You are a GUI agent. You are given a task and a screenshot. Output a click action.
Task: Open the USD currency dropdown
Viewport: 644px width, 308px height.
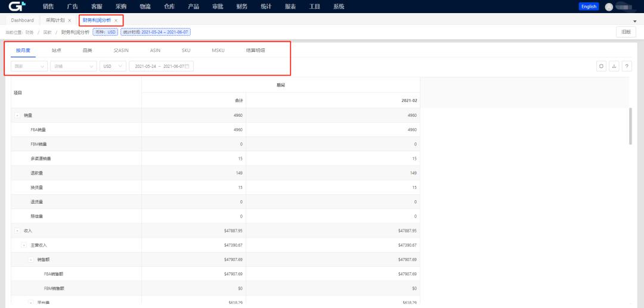(113, 66)
